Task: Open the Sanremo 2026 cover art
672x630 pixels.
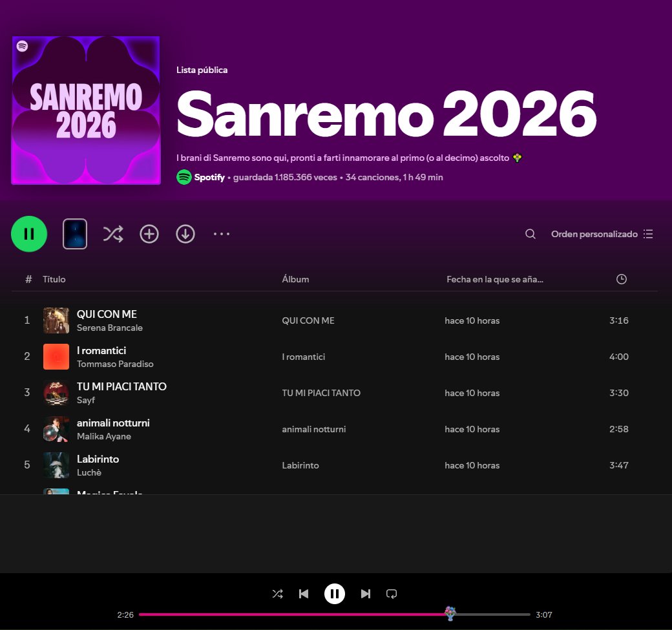Action: (x=86, y=110)
